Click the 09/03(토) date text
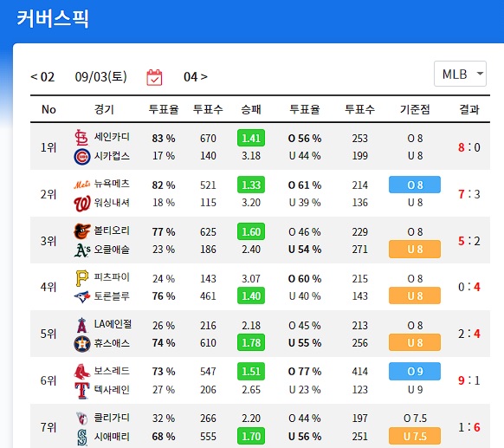This screenshot has width=504, height=448. (x=101, y=77)
